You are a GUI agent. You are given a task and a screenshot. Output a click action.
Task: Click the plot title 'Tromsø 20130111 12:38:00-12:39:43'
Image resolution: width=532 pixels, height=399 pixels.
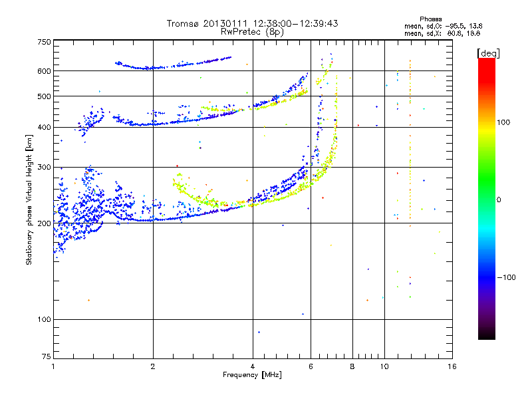click(x=252, y=23)
